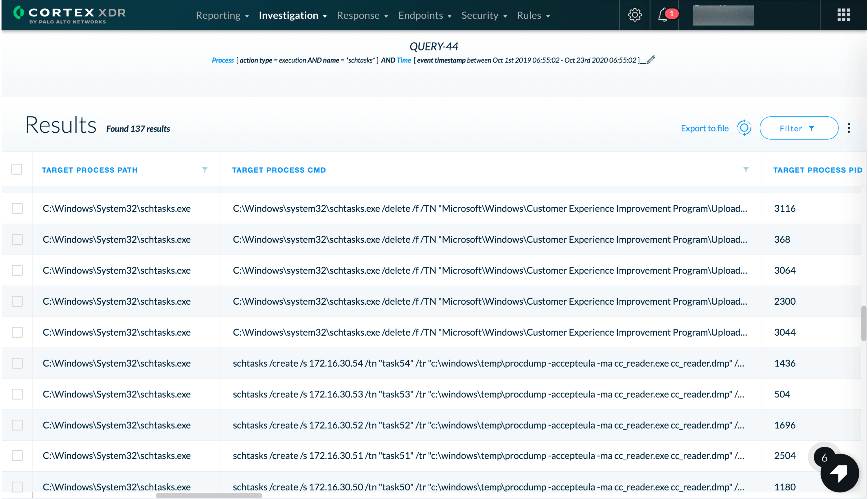Screen dimensions: 868x499
Task: Click the pencil icon to edit query
Action: pos(651,60)
